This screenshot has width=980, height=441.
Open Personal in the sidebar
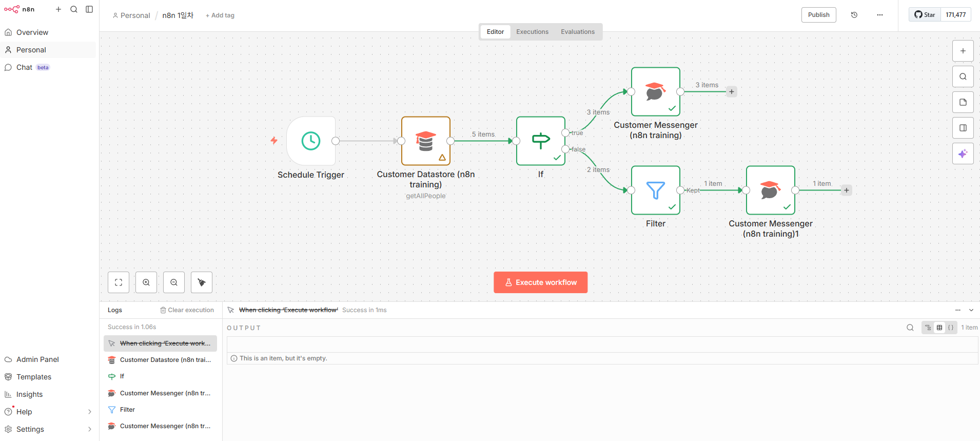click(48, 50)
